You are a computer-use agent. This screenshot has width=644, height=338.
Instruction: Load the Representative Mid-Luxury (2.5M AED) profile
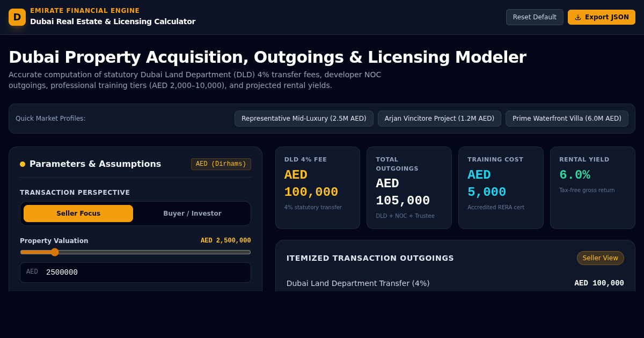304,119
